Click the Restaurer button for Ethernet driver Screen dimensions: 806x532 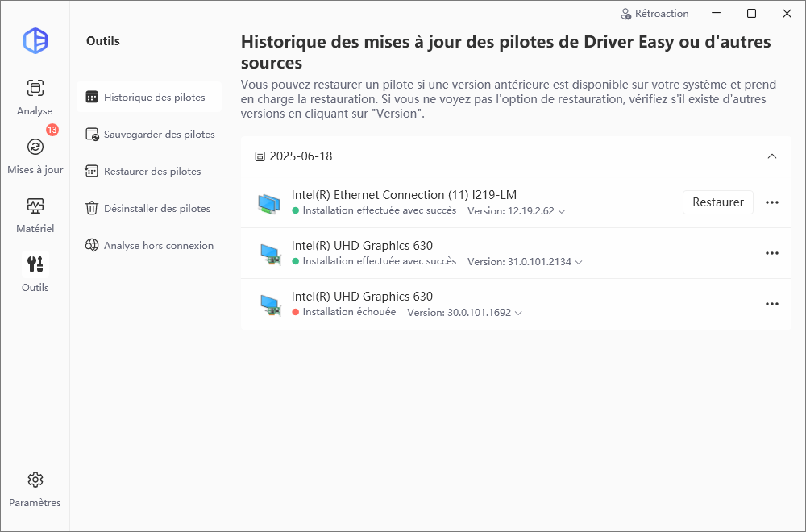tap(718, 202)
